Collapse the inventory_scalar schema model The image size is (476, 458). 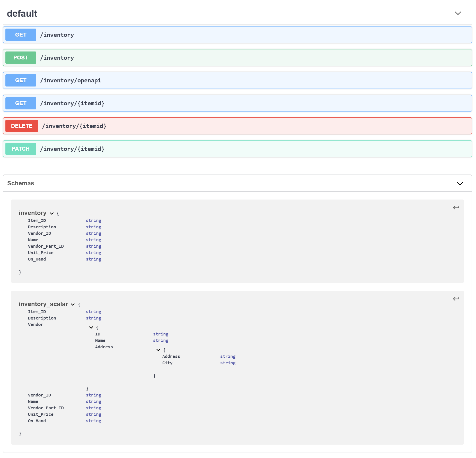[73, 305]
